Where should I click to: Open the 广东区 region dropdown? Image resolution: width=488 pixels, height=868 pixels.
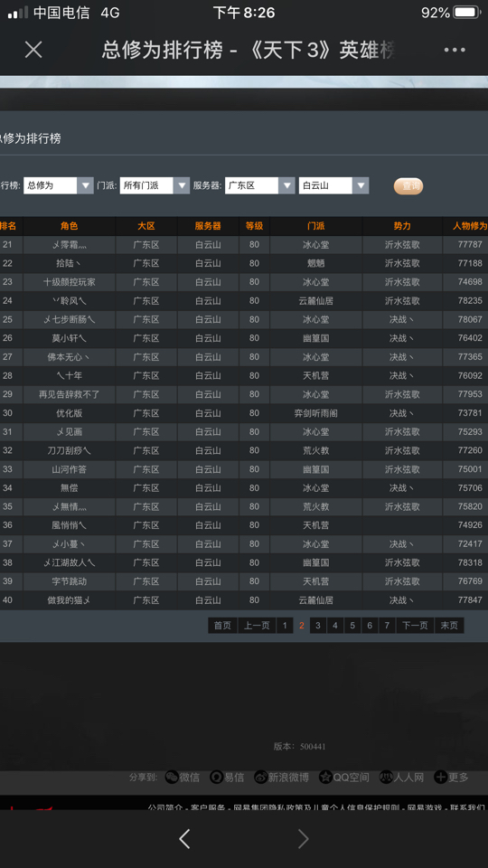pyautogui.click(x=259, y=185)
